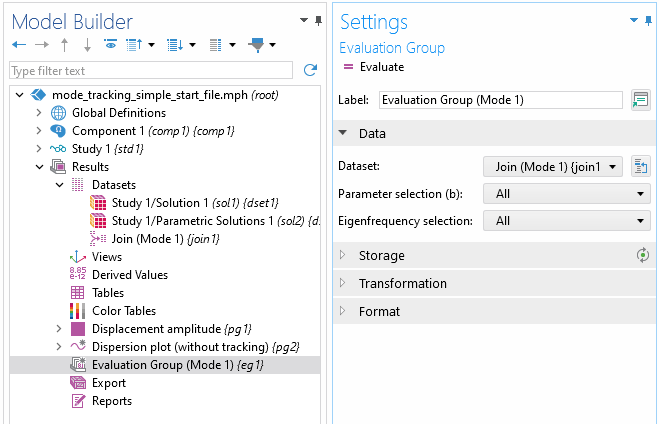Open the Parameter selection (b) dropdown

click(x=567, y=194)
